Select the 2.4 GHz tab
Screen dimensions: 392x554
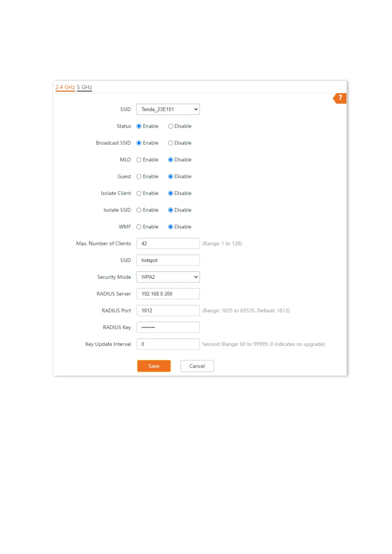pos(65,87)
